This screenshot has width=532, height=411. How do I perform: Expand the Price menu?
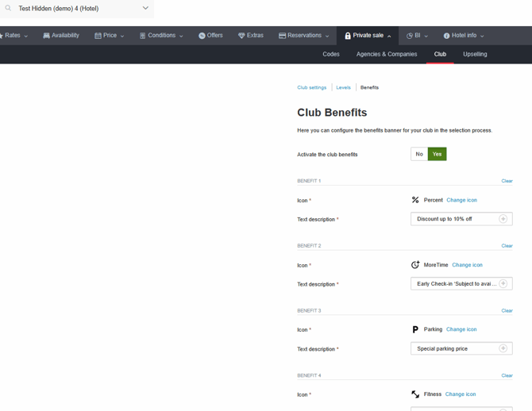[x=110, y=35]
